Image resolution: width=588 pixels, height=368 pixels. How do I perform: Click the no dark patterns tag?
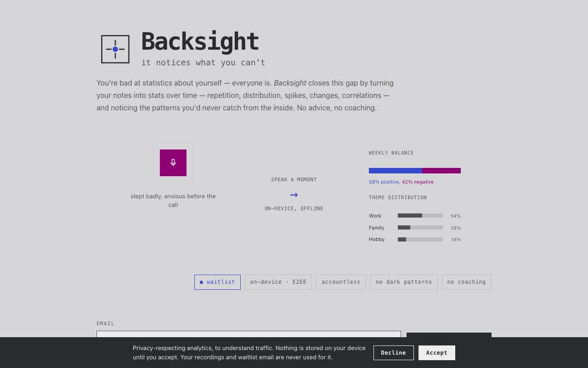point(404,282)
